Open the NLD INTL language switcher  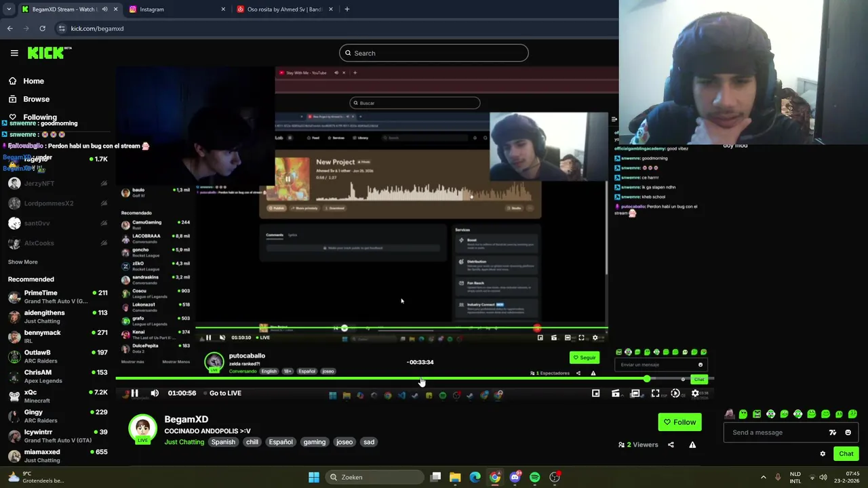click(795, 477)
